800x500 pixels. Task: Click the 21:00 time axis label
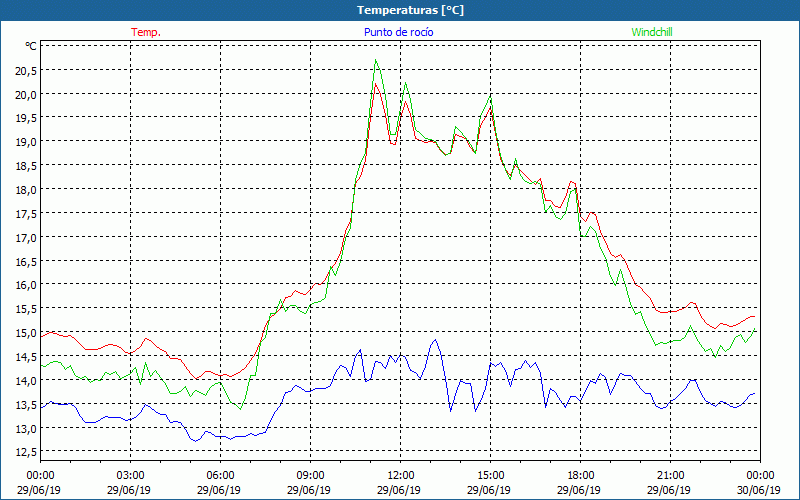pos(670,476)
